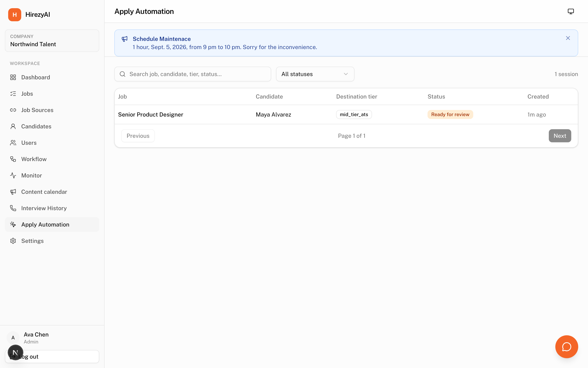
Task: Click the Candidate column header
Action: (x=269, y=97)
